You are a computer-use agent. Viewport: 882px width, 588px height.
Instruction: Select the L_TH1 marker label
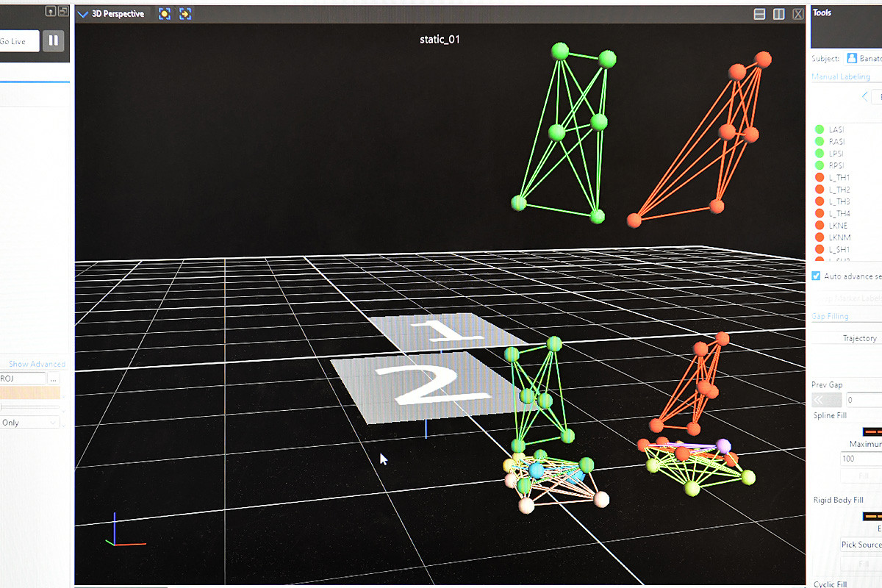pyautogui.click(x=839, y=178)
